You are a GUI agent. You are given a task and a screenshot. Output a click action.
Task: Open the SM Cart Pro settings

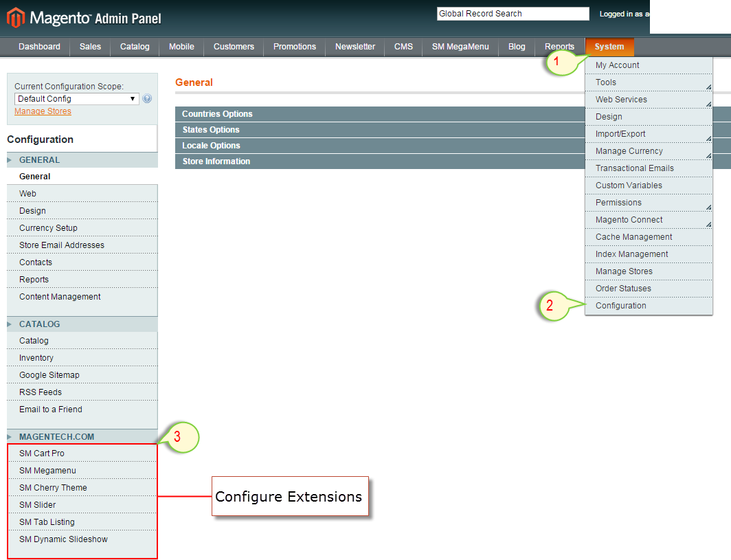[x=82, y=453]
